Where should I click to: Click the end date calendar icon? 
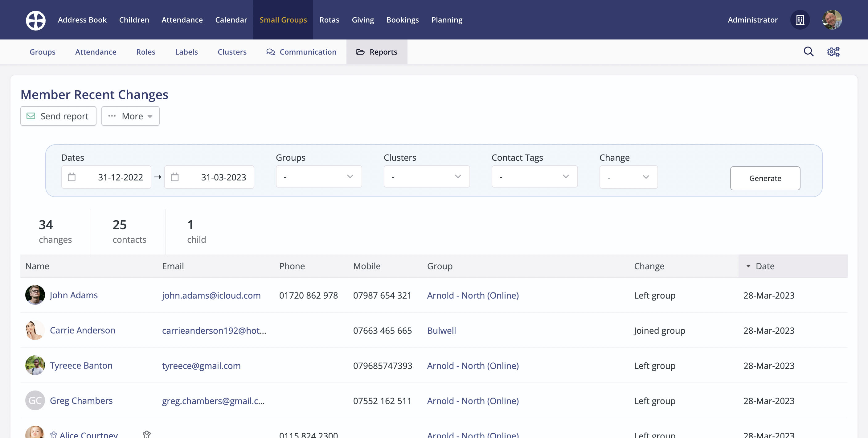point(174,177)
